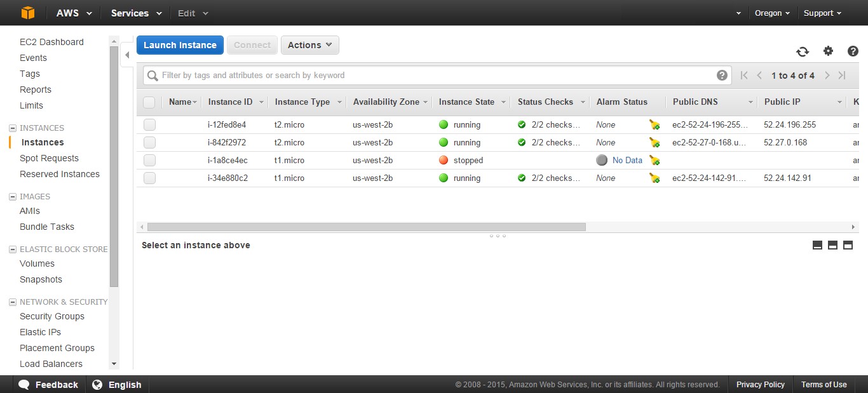Viewport: 868px width, 393px height.
Task: Click the Connect button
Action: click(x=252, y=45)
